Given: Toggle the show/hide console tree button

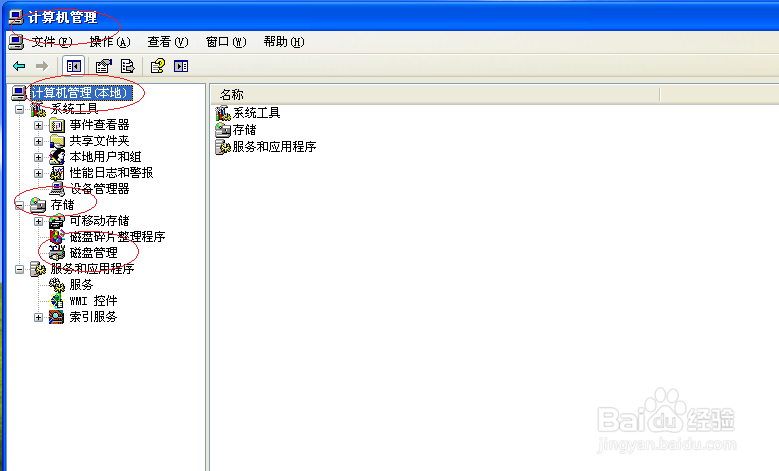Looking at the screenshot, I should [74, 66].
